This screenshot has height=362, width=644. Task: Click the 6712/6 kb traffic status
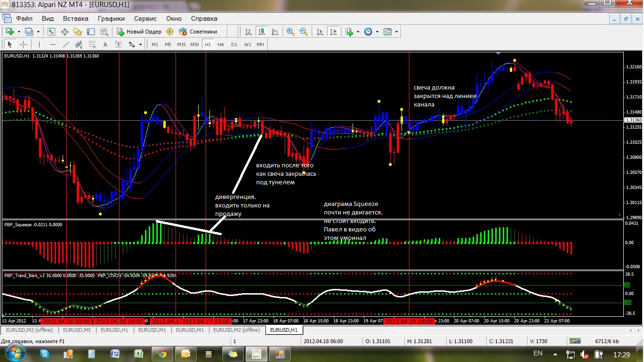[607, 341]
